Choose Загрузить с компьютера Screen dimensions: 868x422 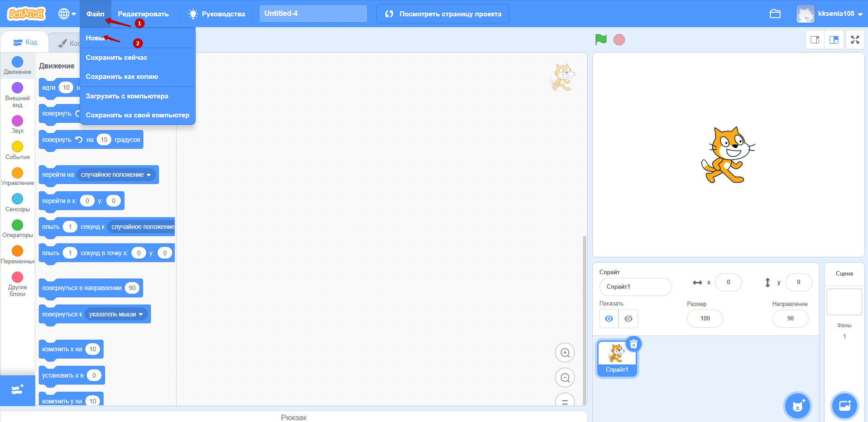click(x=138, y=96)
